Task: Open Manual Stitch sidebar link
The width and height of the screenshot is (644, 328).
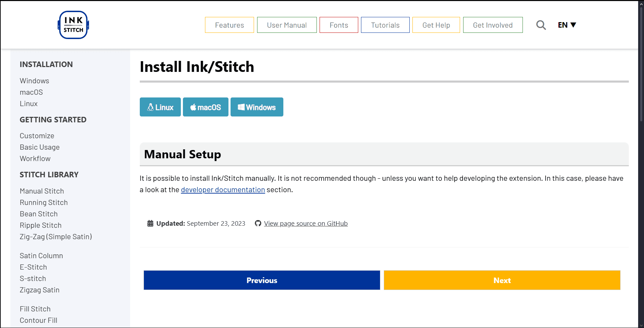Action: click(42, 191)
